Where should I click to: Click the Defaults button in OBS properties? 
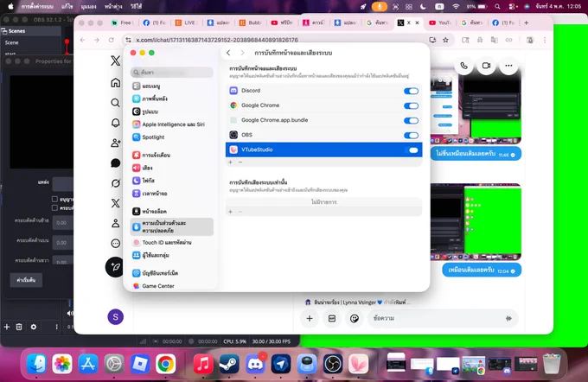(26, 280)
